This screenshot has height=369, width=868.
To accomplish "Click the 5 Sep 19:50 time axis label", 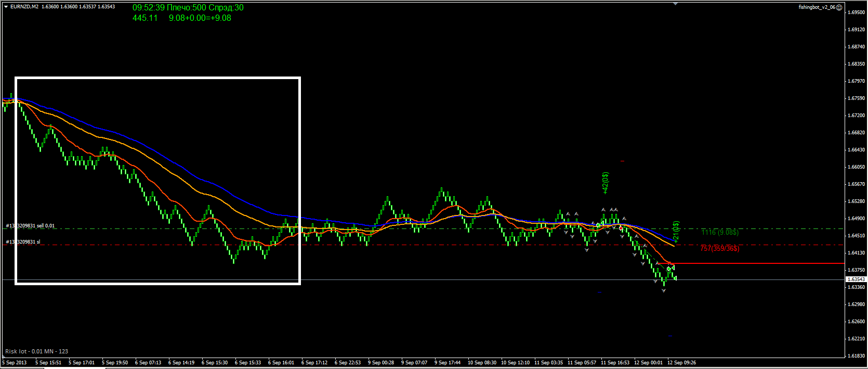I will [x=115, y=362].
